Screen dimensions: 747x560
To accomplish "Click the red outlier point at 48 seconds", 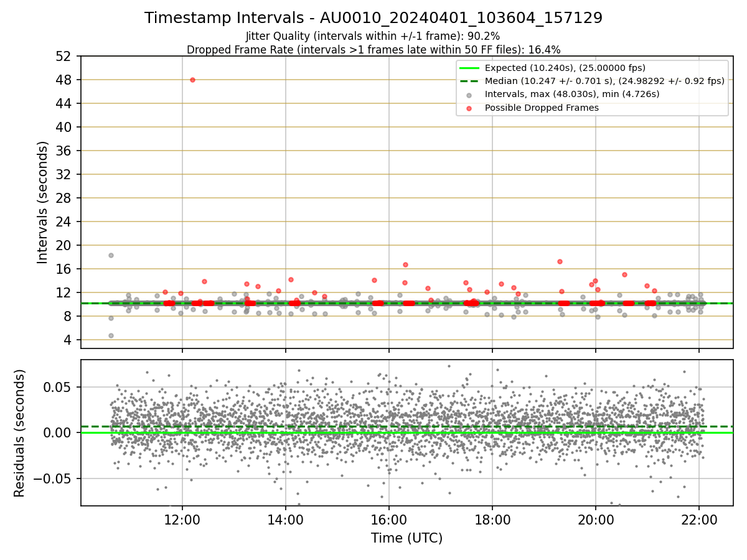I will (192, 80).
